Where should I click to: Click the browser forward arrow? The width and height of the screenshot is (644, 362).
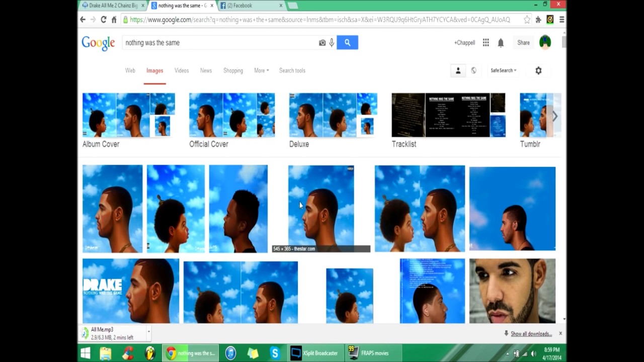coord(93,20)
